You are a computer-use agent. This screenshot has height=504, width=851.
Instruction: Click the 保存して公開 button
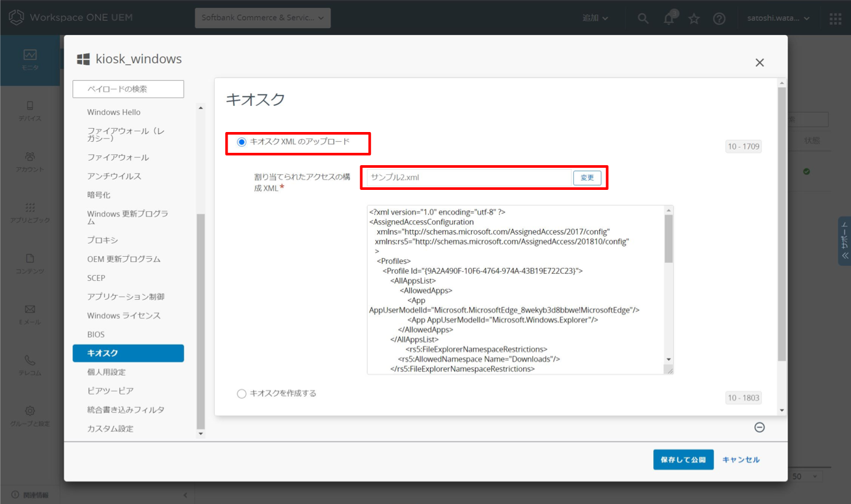pyautogui.click(x=683, y=459)
